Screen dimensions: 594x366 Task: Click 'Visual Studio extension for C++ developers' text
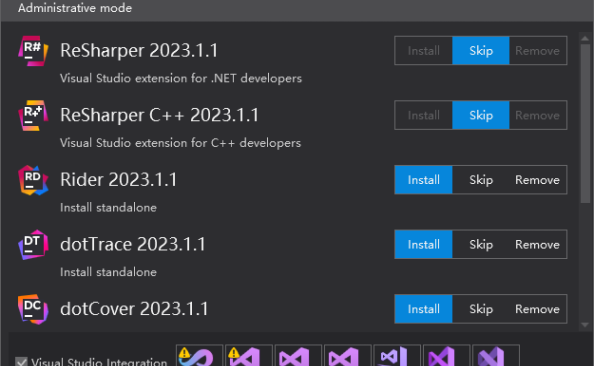click(181, 143)
